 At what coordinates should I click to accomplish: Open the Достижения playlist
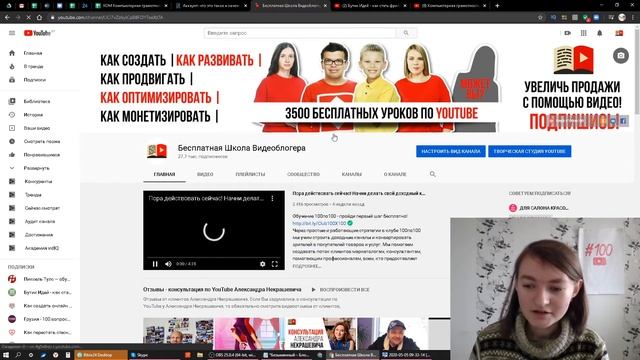tap(40, 235)
